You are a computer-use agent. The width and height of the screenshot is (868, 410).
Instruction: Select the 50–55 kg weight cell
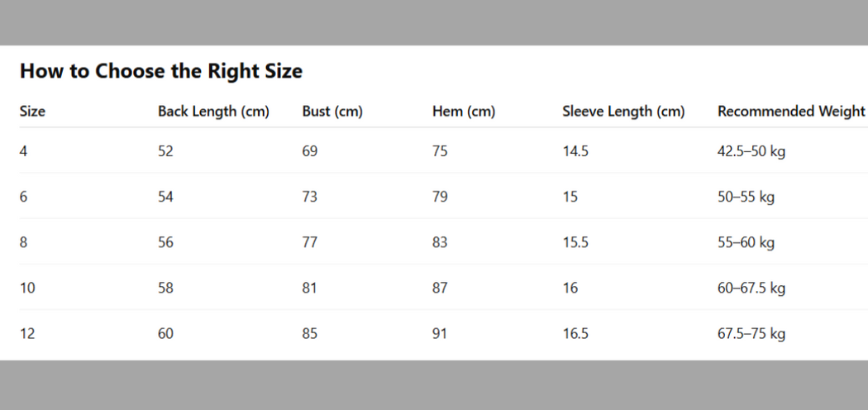coord(745,198)
